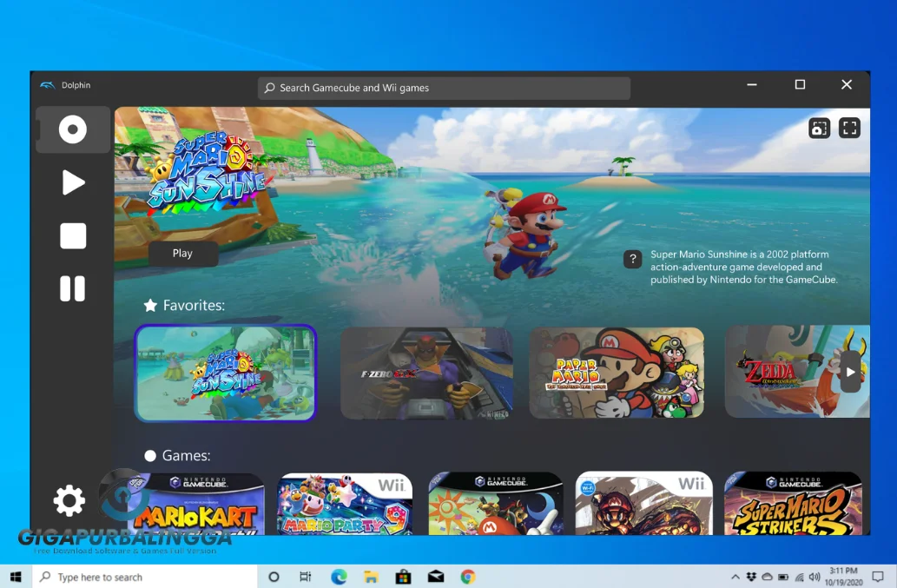This screenshot has height=588, width=897.
Task: Open the Microsoft Store taskbar icon
Action: [403, 576]
